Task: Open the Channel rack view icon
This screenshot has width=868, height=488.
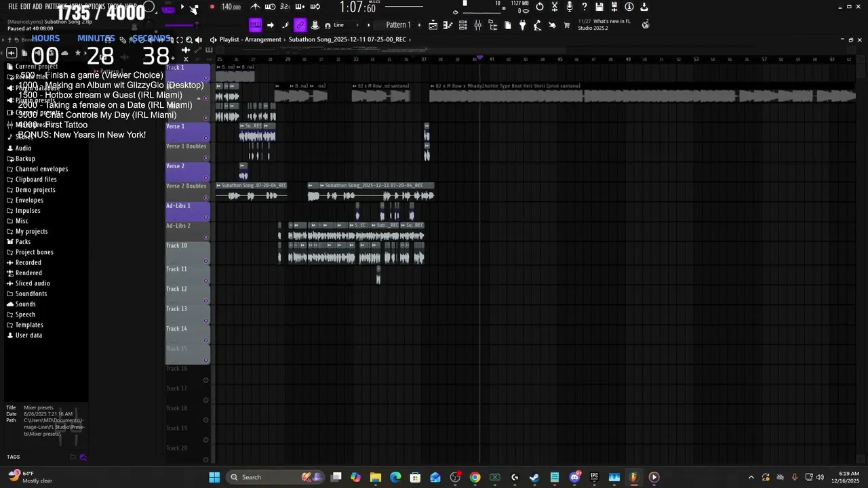Action: pyautogui.click(x=463, y=25)
